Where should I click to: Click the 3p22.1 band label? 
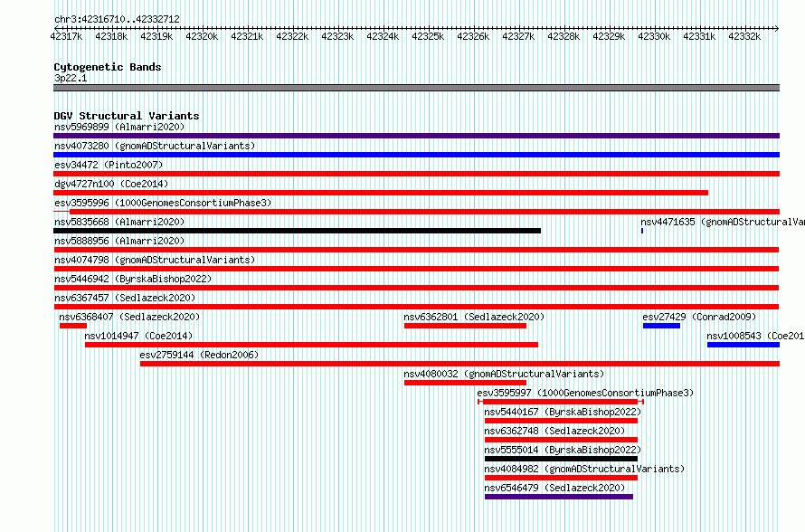tap(71, 78)
